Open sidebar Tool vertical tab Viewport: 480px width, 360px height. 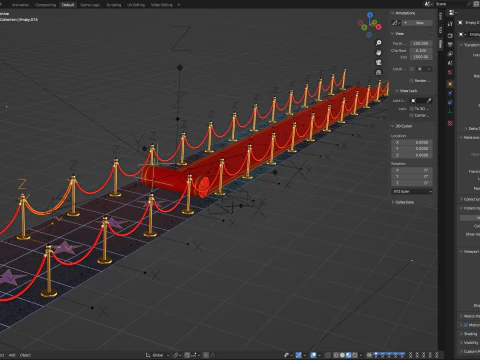pyautogui.click(x=440, y=29)
